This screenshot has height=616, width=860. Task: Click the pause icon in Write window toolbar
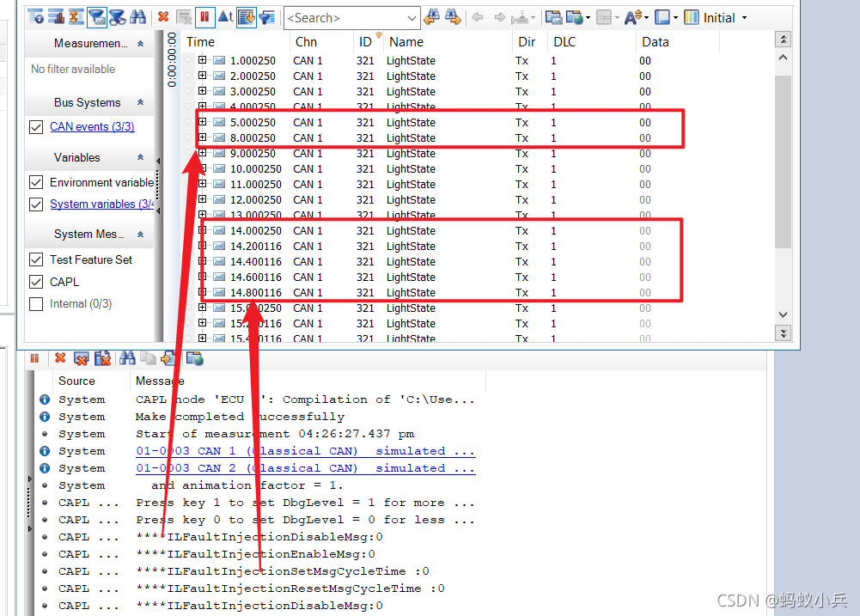(x=34, y=358)
